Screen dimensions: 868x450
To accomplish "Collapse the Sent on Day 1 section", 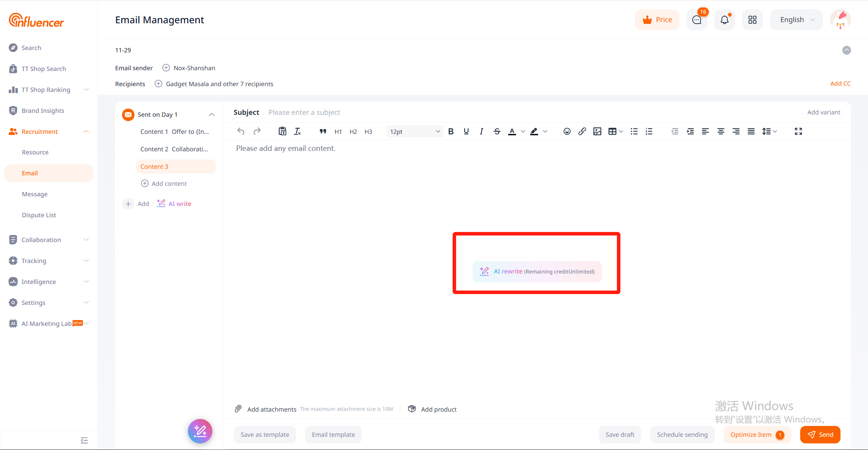I will [212, 114].
